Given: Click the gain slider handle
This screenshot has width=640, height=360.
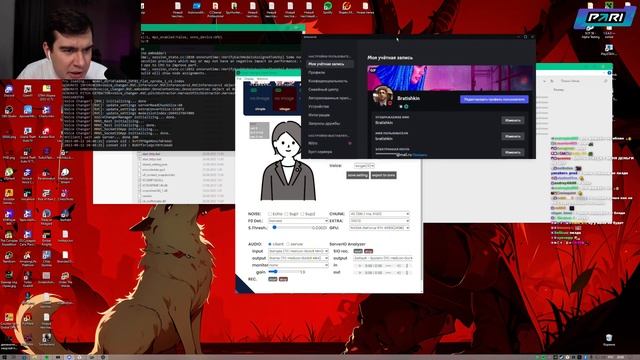Looking at the screenshot, I should (x=276, y=271).
